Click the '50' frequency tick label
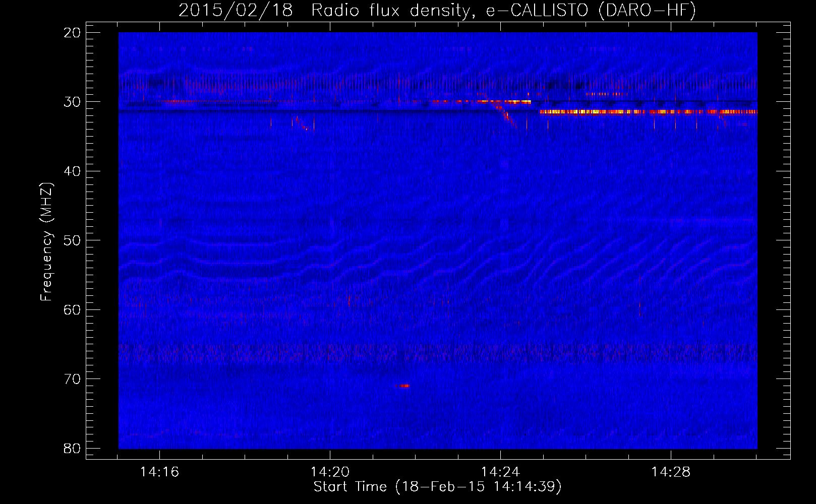816x504 pixels. pos(72,240)
